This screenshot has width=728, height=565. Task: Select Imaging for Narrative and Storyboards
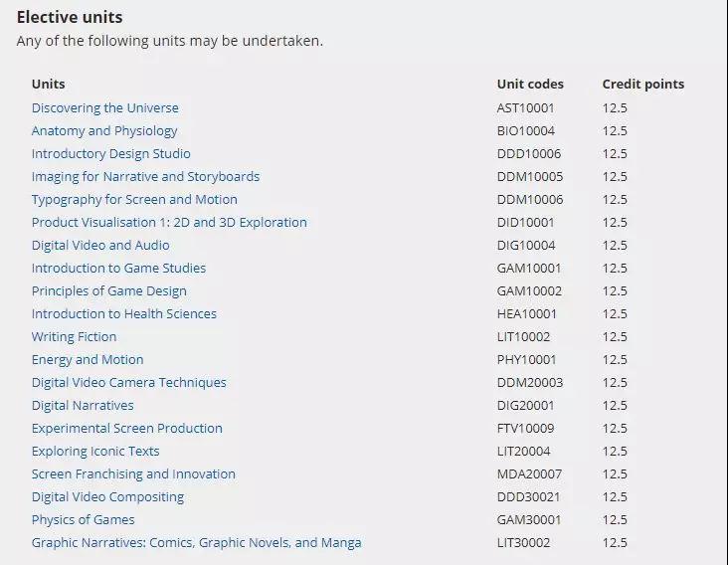(145, 177)
